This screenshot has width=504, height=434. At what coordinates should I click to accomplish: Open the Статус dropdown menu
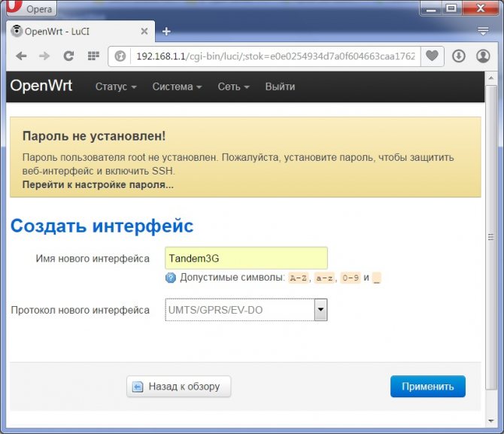coord(116,86)
